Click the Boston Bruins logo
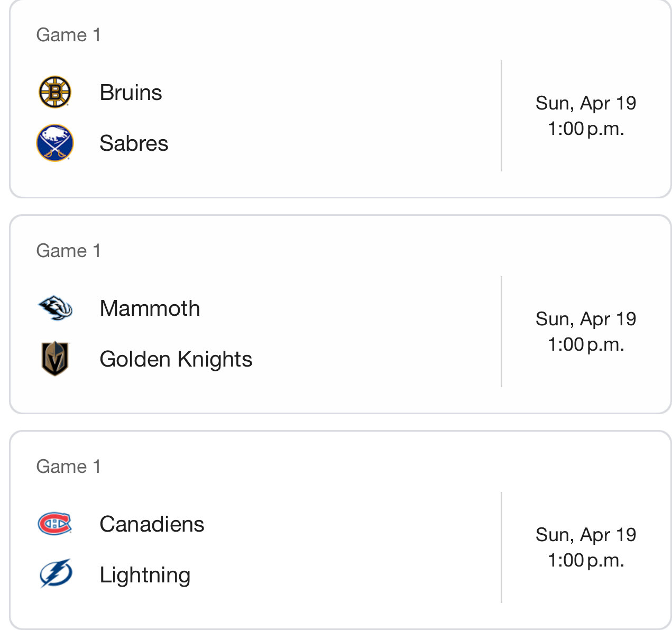The height and width of the screenshot is (630, 672). [x=55, y=92]
